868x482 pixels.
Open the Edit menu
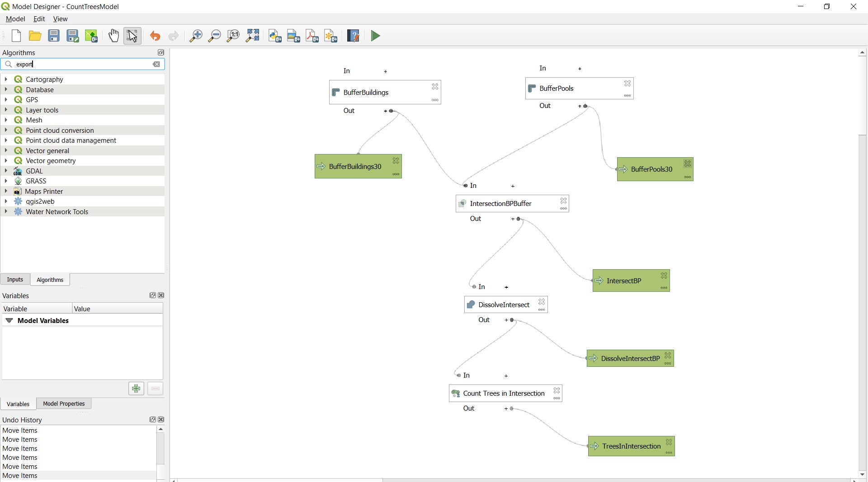click(39, 19)
